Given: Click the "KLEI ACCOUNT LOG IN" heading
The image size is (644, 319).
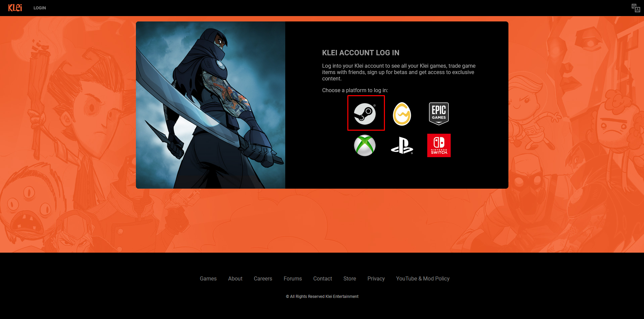Looking at the screenshot, I should coord(361,53).
